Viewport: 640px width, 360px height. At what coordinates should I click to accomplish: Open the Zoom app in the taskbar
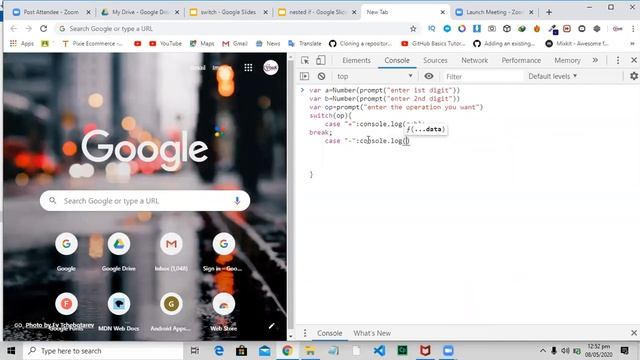(448, 351)
